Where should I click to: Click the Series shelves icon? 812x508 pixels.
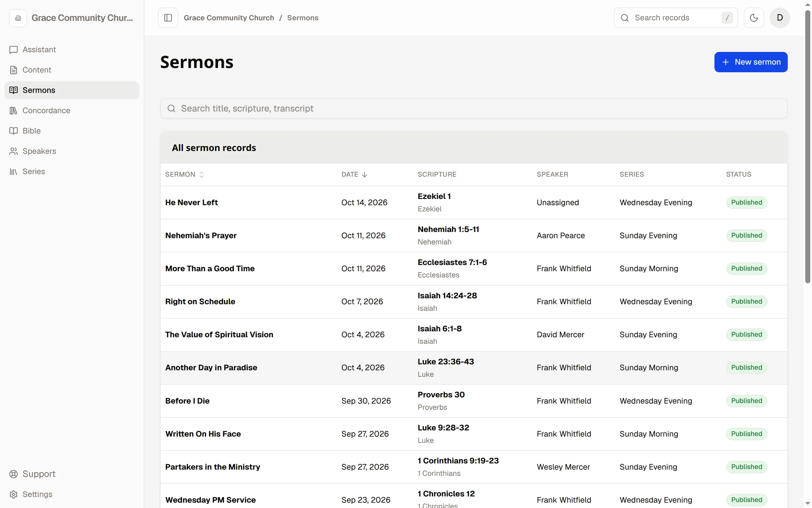(14, 172)
